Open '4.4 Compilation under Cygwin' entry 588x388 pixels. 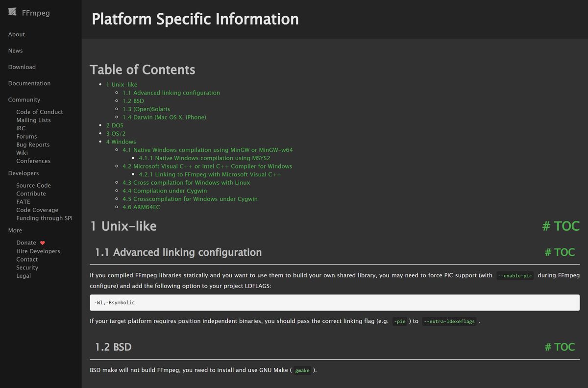coord(165,191)
